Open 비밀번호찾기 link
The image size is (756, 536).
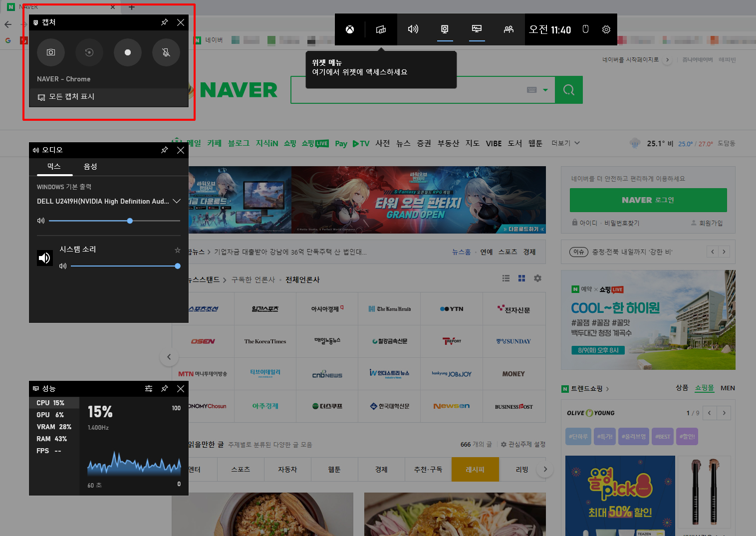coord(622,223)
